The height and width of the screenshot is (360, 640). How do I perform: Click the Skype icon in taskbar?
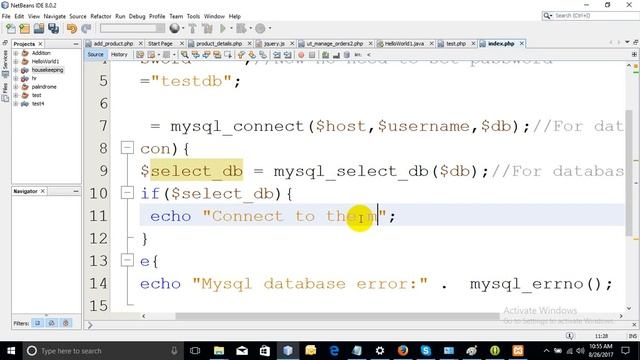tap(426, 351)
